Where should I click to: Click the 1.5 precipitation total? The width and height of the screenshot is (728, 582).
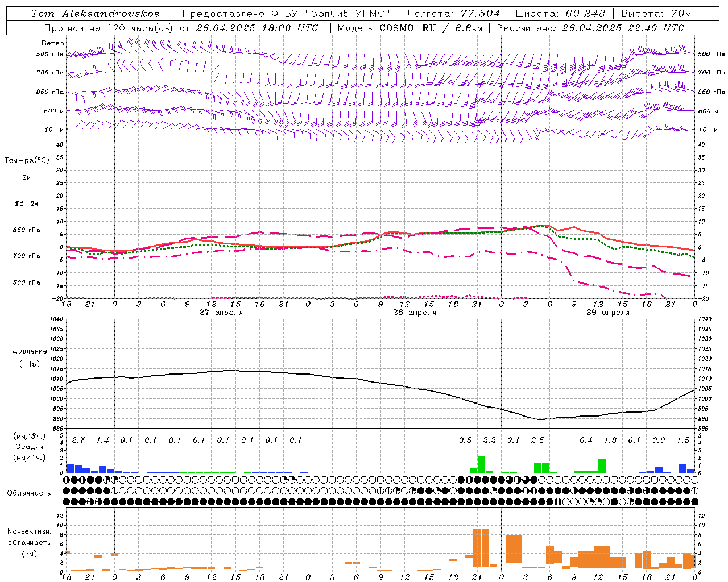(x=682, y=440)
